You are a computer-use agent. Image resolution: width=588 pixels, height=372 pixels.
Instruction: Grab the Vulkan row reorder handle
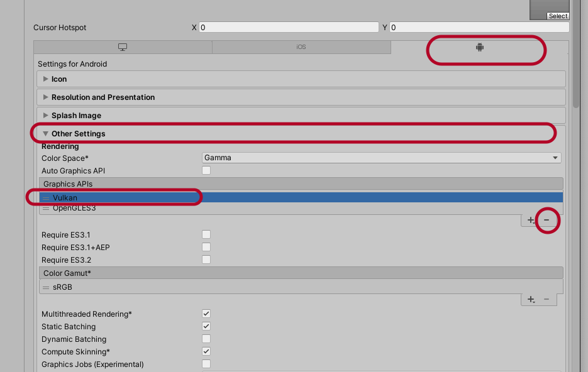pyautogui.click(x=46, y=198)
